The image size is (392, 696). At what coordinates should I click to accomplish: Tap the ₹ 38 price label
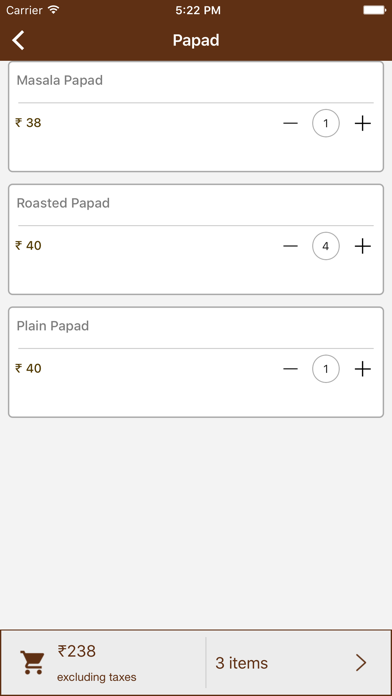pyautogui.click(x=28, y=123)
